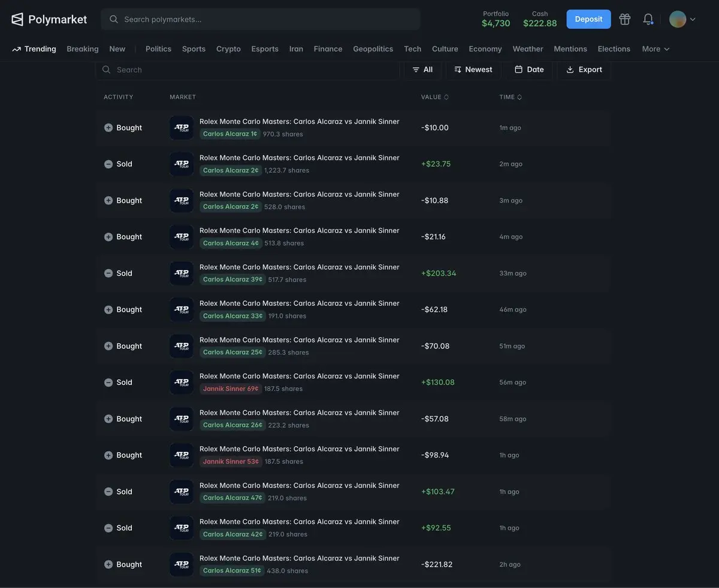Image resolution: width=719 pixels, height=588 pixels.
Task: Sort by the TIME column
Action: [x=511, y=97]
